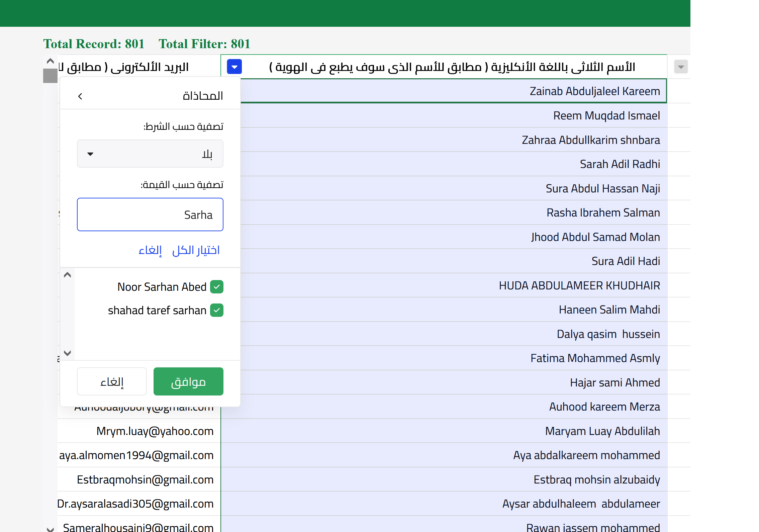Select the Mrym.luay@yahoo.com email cell
Viewport: 759px width, 532px height.
coord(139,431)
